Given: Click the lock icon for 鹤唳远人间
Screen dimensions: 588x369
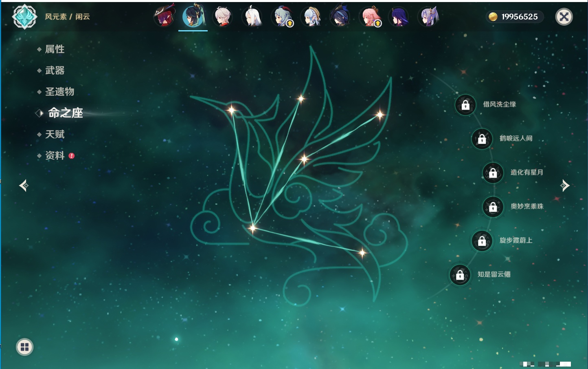Looking at the screenshot, I should (x=482, y=139).
